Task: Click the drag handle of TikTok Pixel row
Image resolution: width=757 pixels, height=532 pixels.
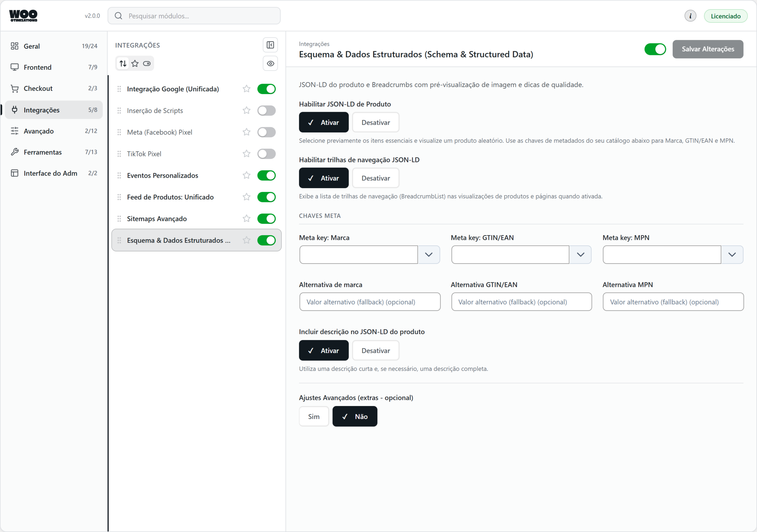Action: click(x=119, y=154)
